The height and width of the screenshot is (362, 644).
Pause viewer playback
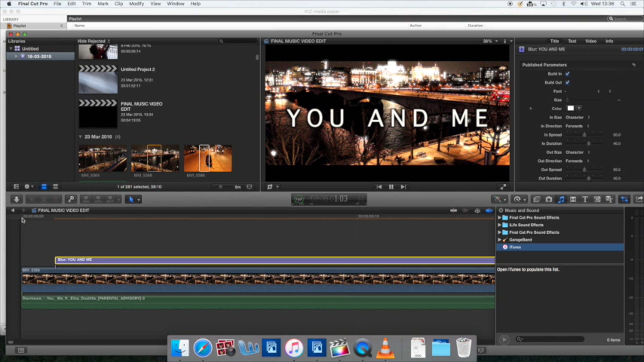pyautogui.click(x=391, y=187)
